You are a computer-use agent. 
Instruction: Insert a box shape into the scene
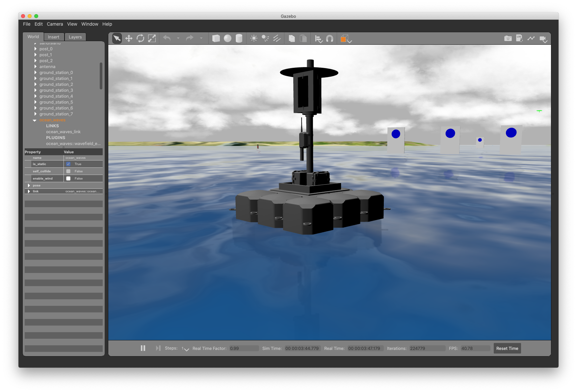216,38
